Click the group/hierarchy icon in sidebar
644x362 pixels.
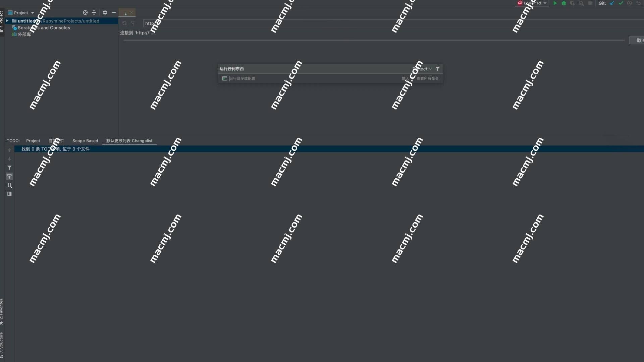pyautogui.click(x=9, y=185)
